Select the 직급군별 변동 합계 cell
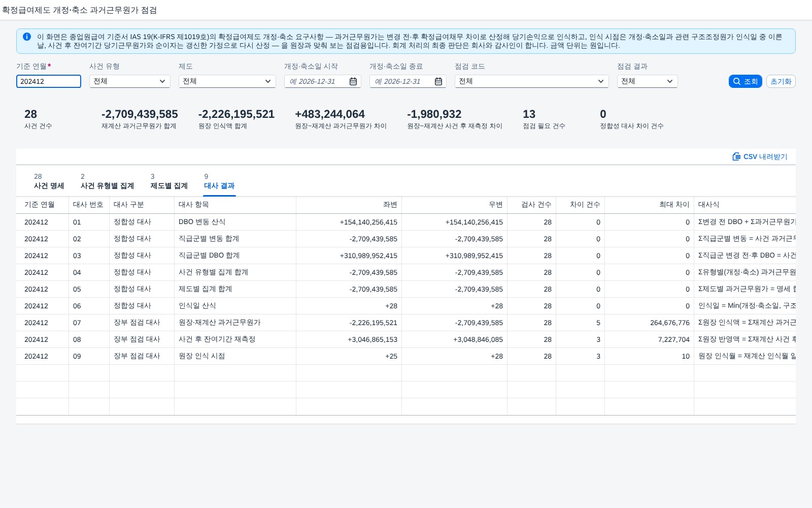Image resolution: width=812 pixels, height=508 pixels. (235, 239)
